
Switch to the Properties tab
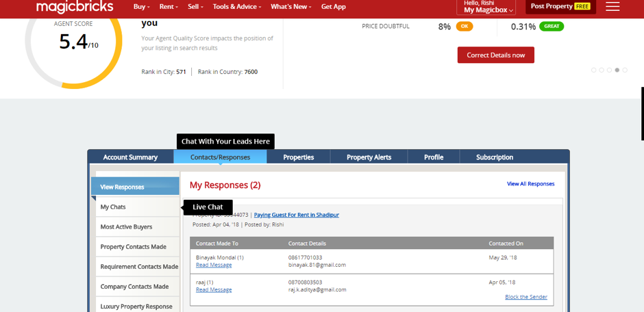(x=298, y=157)
